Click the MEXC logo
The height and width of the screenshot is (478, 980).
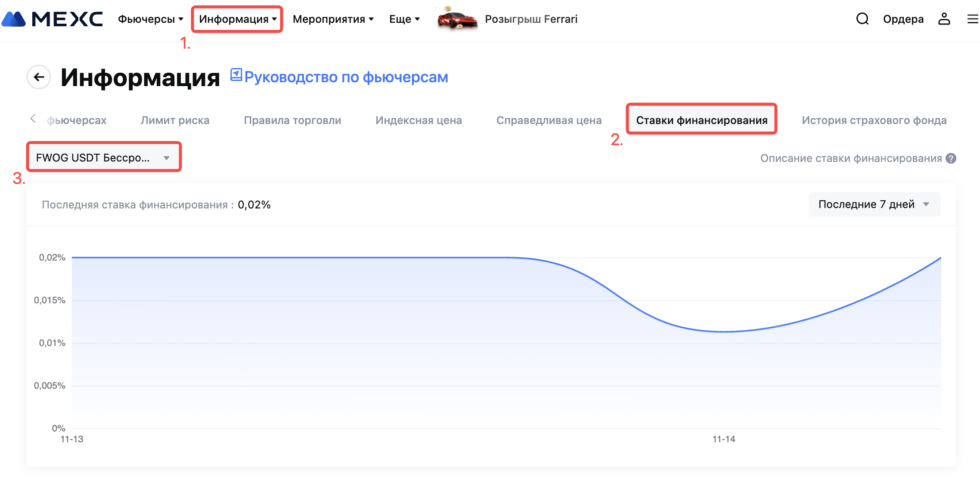(x=53, y=19)
